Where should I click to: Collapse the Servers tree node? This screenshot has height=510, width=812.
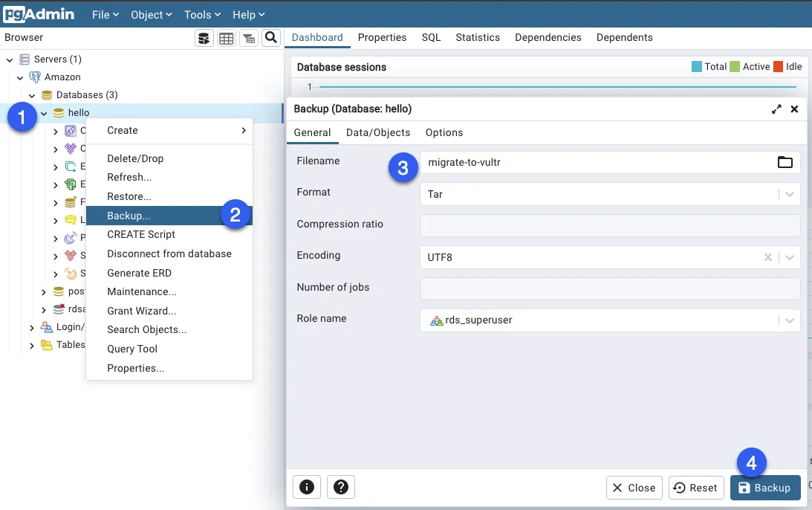tap(10, 59)
